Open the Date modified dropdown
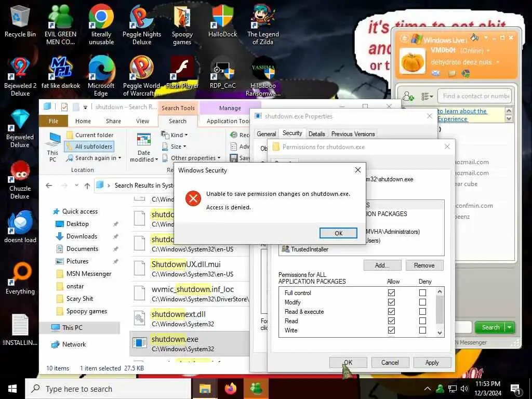 pos(144,147)
